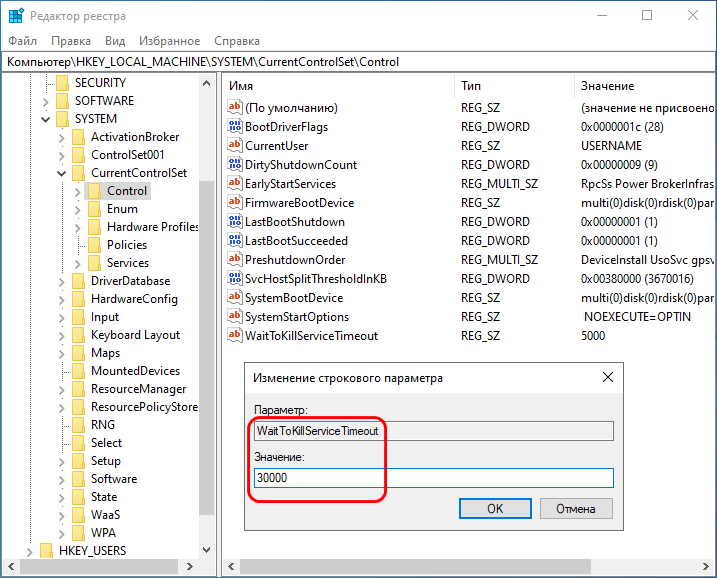Screen dimensions: 717x578
Task: Expand the ActivationBroker node
Action: 61,137
